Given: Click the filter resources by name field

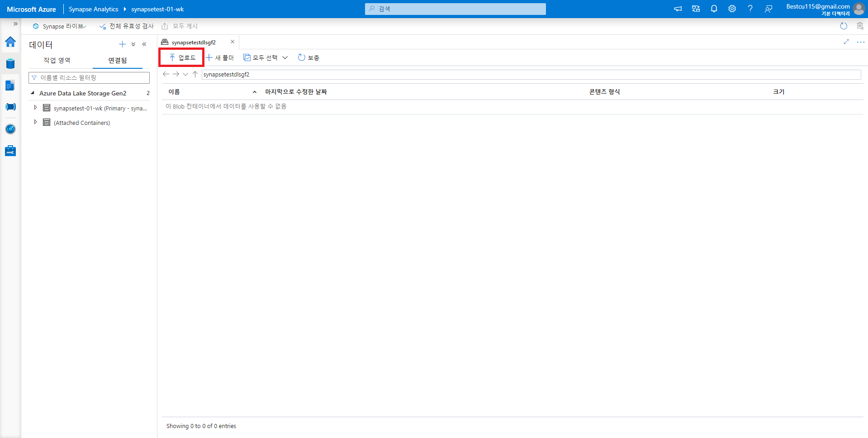Looking at the screenshot, I should (x=89, y=78).
